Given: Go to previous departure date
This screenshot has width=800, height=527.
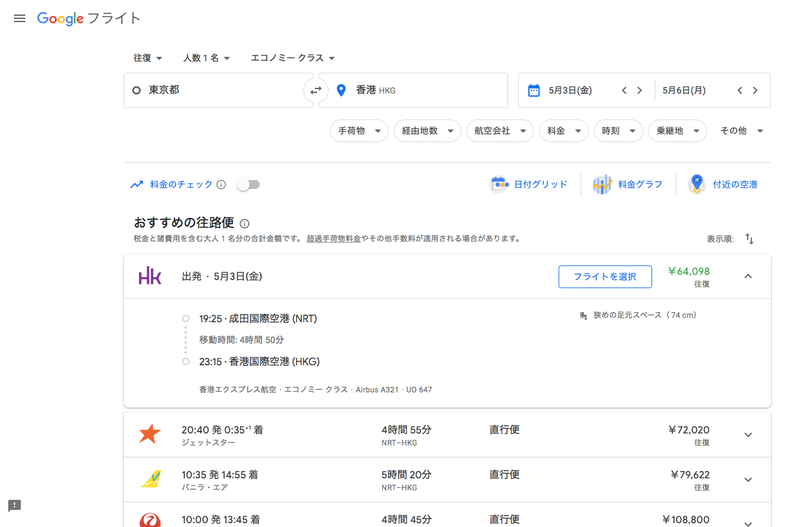Looking at the screenshot, I should [x=624, y=90].
